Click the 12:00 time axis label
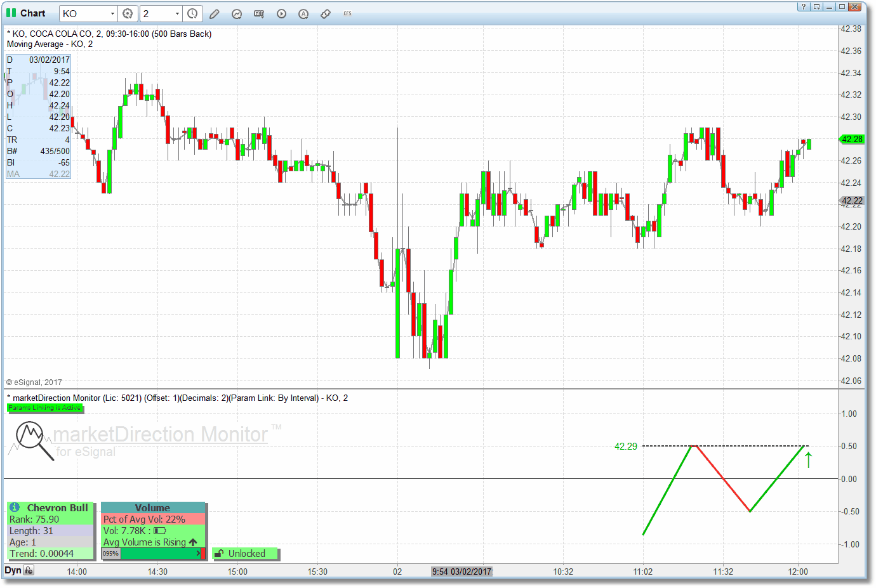 coord(798,572)
